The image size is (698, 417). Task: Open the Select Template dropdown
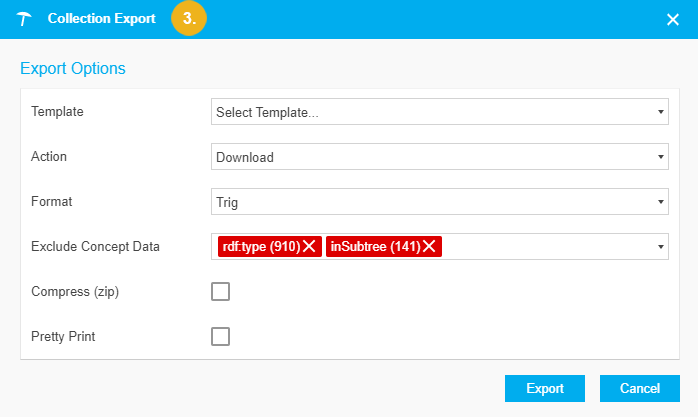click(x=440, y=112)
